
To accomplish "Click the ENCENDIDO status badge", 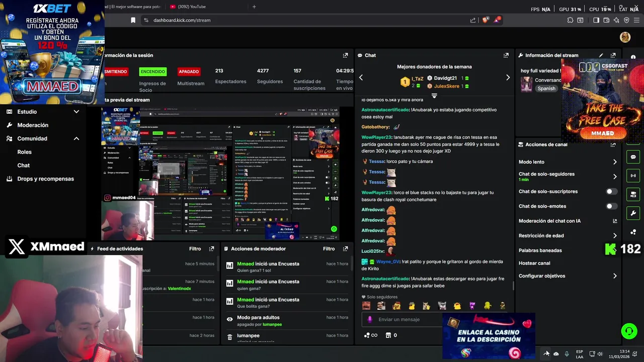I will click(152, 71).
